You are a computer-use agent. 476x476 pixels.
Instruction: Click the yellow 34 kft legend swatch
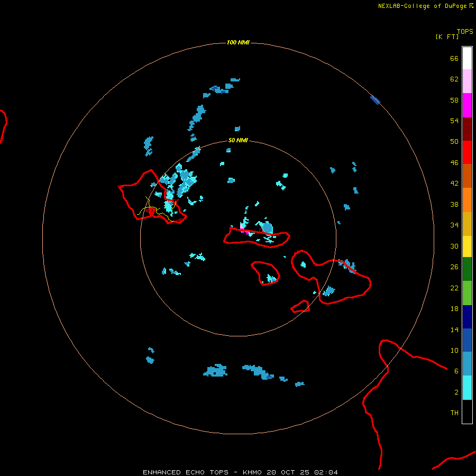467,246
